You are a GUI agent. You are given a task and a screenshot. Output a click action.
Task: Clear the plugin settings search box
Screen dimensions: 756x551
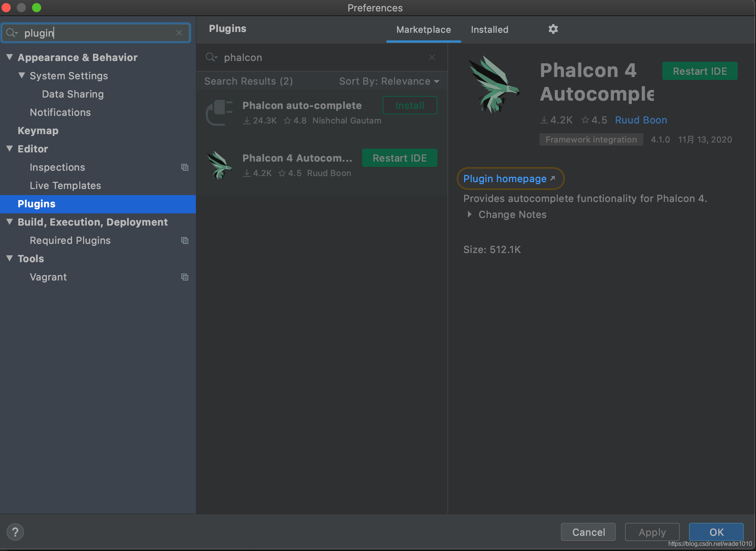[179, 33]
